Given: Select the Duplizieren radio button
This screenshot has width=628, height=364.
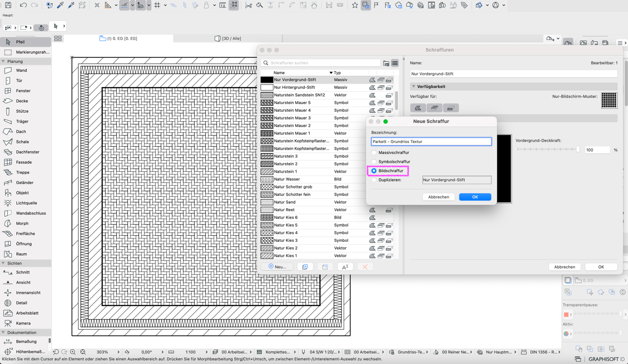Looking at the screenshot, I should click(374, 180).
